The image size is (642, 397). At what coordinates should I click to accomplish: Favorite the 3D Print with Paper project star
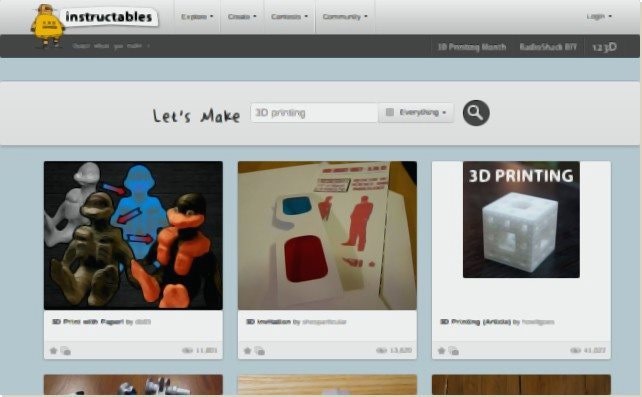[x=53, y=351]
